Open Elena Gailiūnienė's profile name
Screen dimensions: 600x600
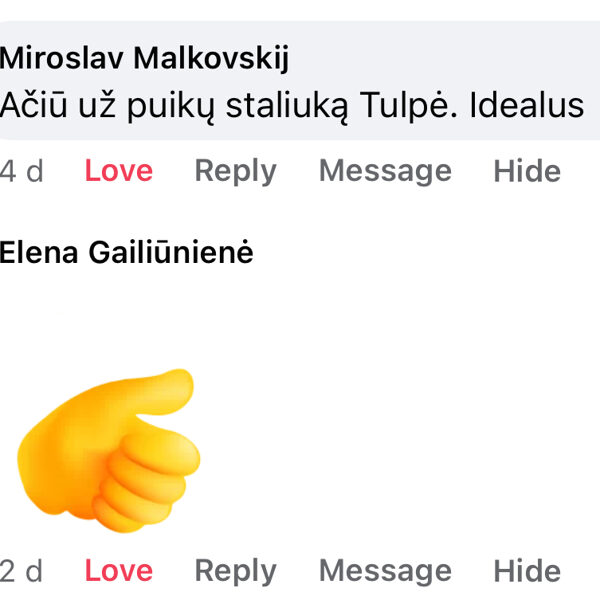[126, 253]
